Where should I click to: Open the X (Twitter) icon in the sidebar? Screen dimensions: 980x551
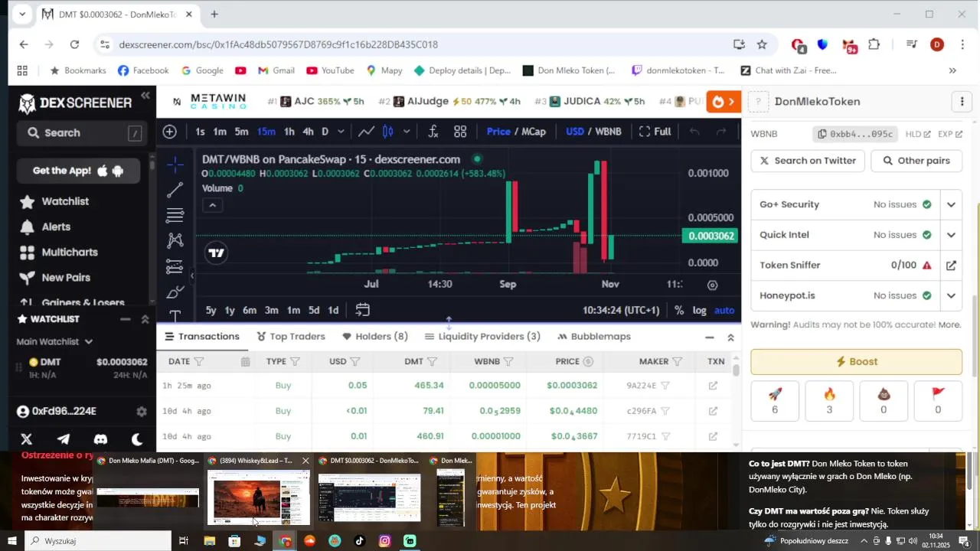[27, 439]
